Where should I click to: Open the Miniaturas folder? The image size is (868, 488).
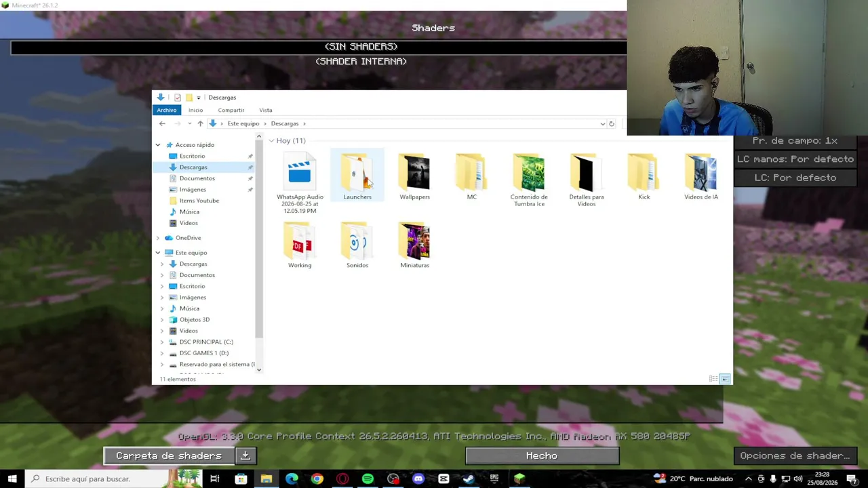414,245
